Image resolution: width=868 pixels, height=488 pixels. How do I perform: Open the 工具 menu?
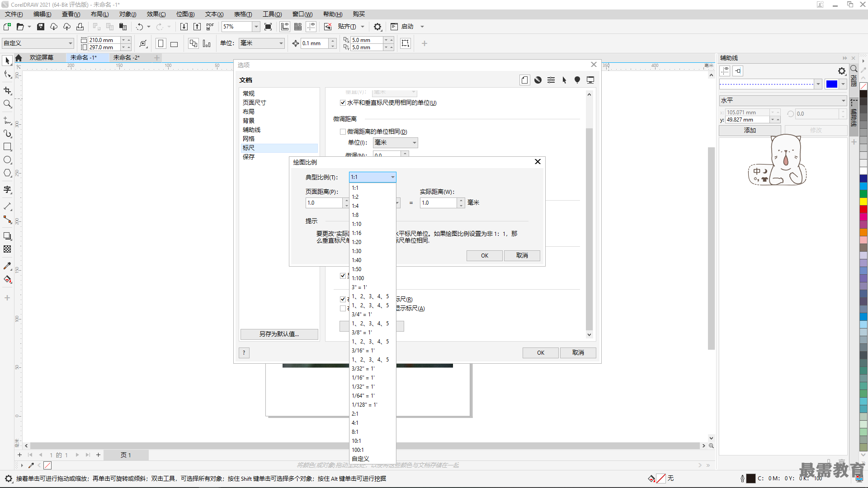(272, 14)
